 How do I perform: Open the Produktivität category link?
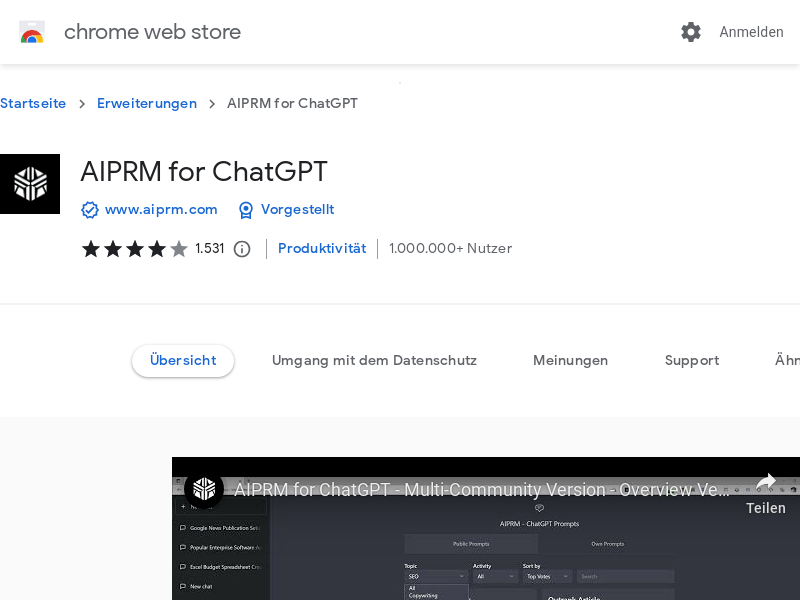[322, 248]
